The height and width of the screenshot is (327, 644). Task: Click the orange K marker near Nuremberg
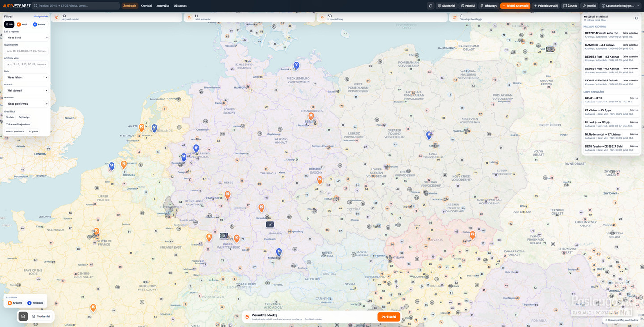click(x=262, y=208)
